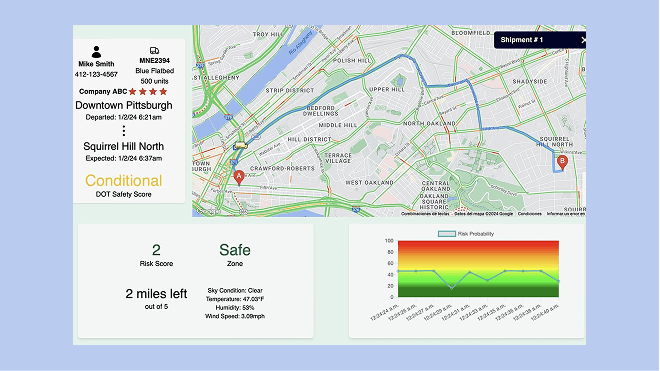Close the Shipment # 1 panel
Screen dimensions: 660x371
(x=583, y=40)
